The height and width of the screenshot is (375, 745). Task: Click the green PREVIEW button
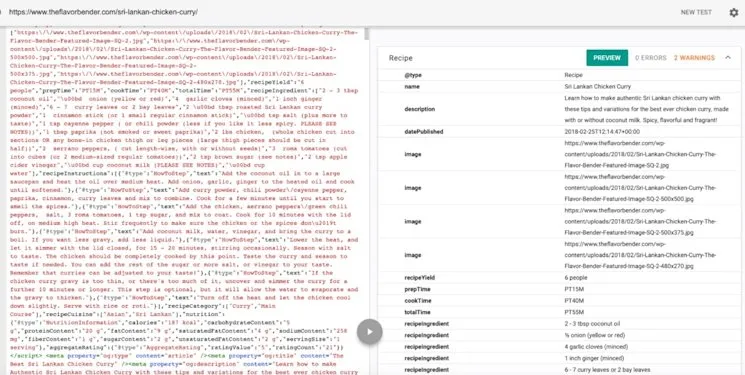coord(607,58)
